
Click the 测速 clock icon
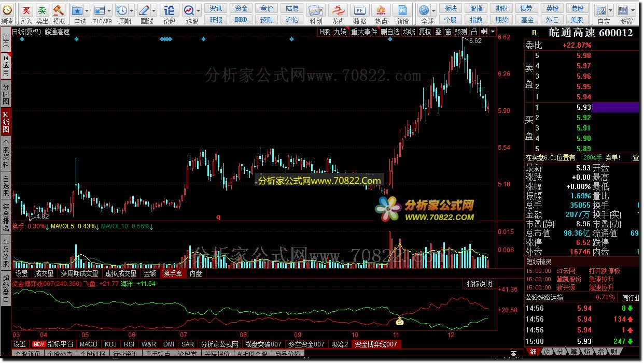pos(7,10)
